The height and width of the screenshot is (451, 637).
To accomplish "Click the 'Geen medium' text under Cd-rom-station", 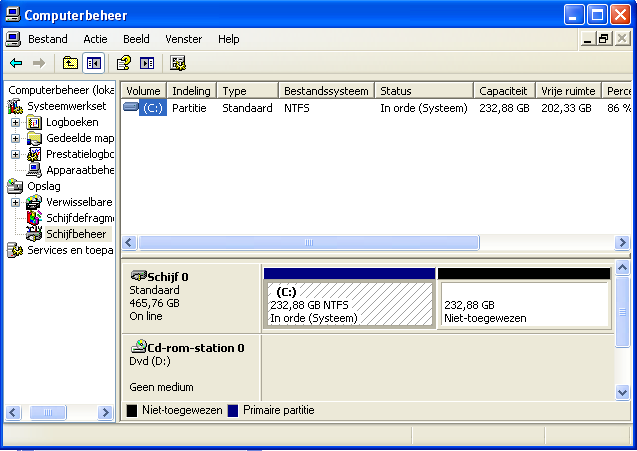I will tap(161, 387).
